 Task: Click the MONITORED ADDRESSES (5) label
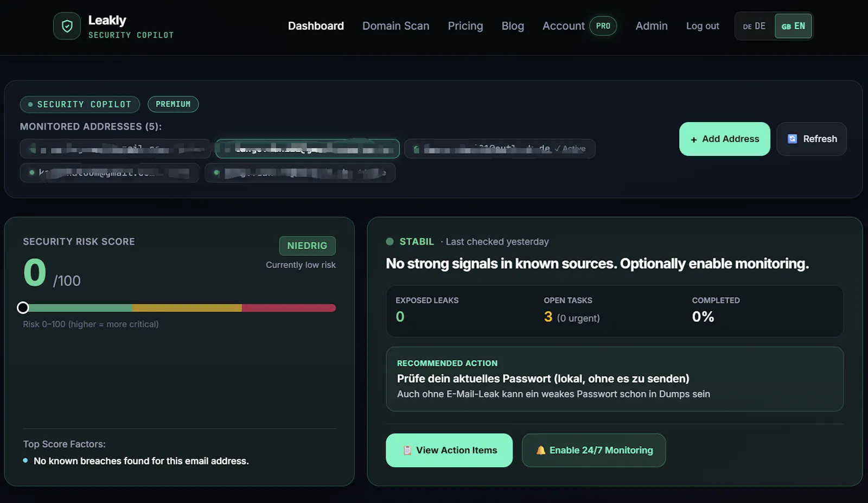[x=91, y=126]
